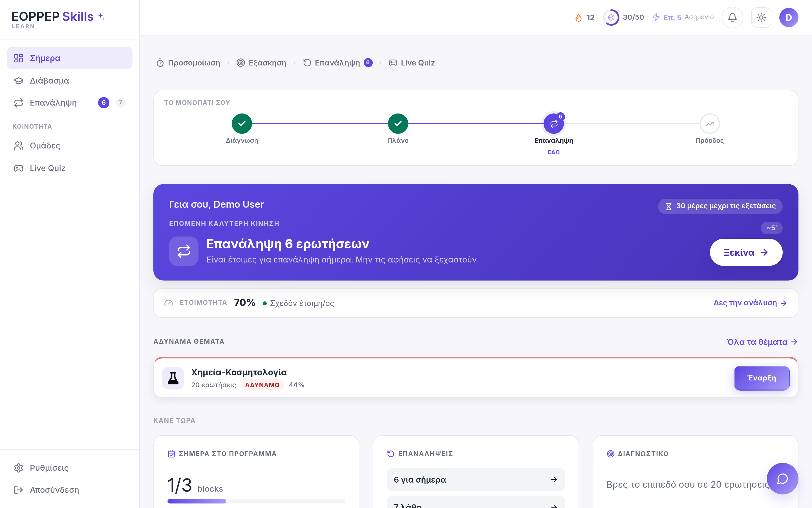Click the calendar icon in Σήμερα στο πρόγραμμα
Screen dimensions: 812x508
point(171,454)
